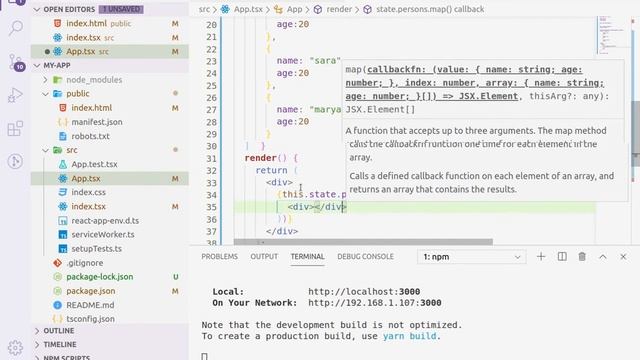This screenshot has height=360, width=640.
Task: Open the Search view in activity bar
Action: pyautogui.click(x=16, y=28)
